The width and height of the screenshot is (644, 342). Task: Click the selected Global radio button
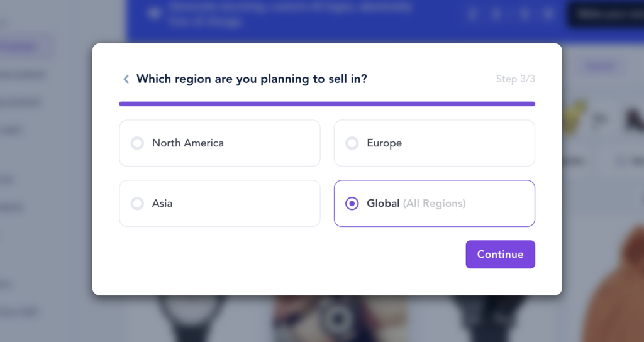tap(352, 204)
